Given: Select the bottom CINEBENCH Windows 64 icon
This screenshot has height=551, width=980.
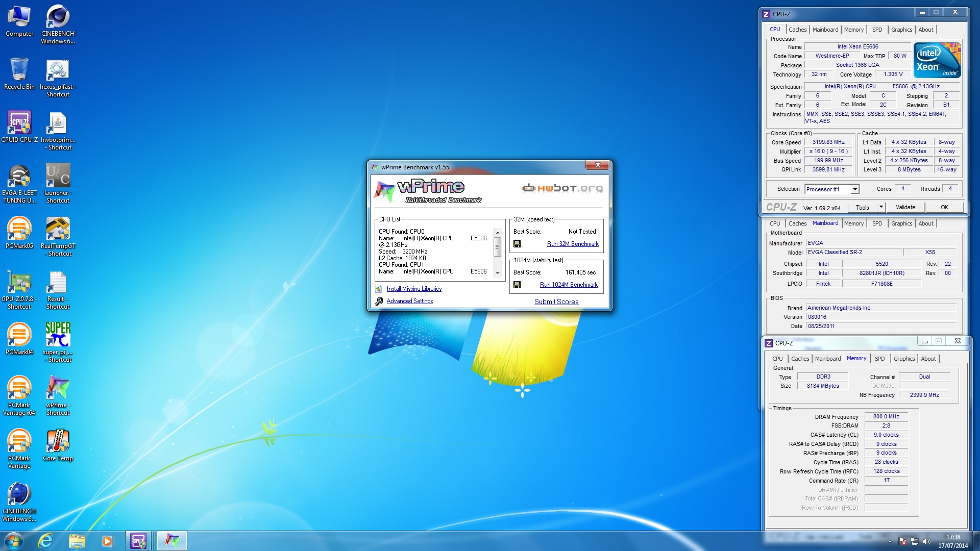Looking at the screenshot, I should click(19, 502).
